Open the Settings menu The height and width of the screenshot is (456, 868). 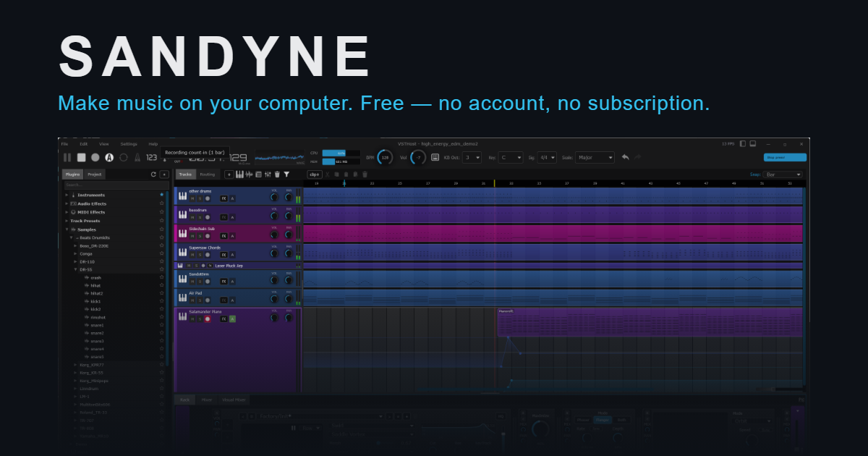[129, 144]
